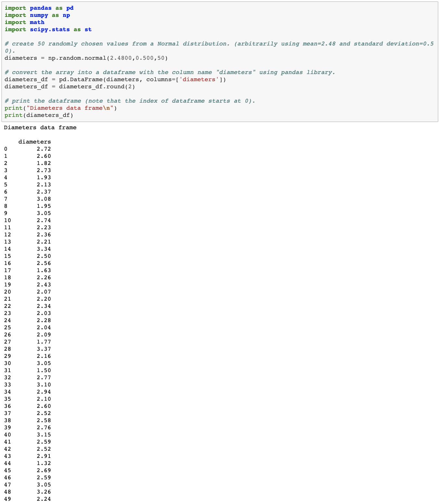
Task: Click value 2.77 in row 32
Action: tap(44, 378)
